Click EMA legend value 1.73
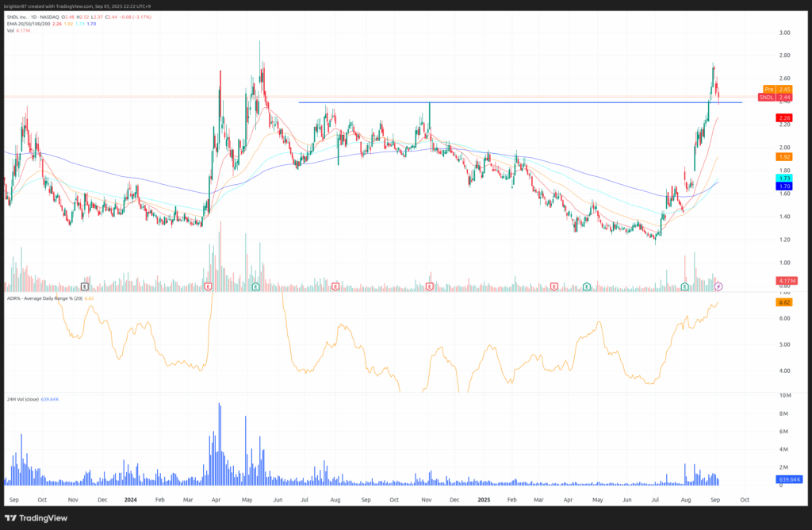The width and height of the screenshot is (812, 530). coord(80,24)
